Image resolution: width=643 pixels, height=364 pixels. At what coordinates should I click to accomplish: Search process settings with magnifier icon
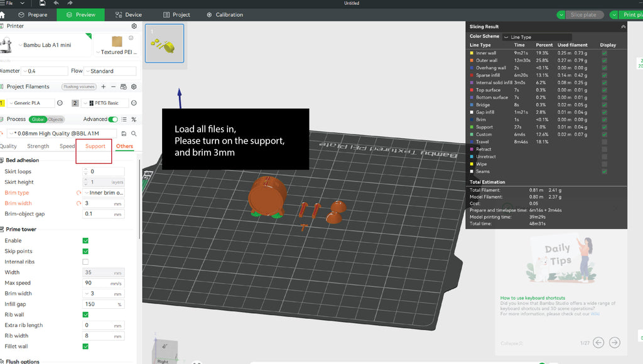[134, 133]
